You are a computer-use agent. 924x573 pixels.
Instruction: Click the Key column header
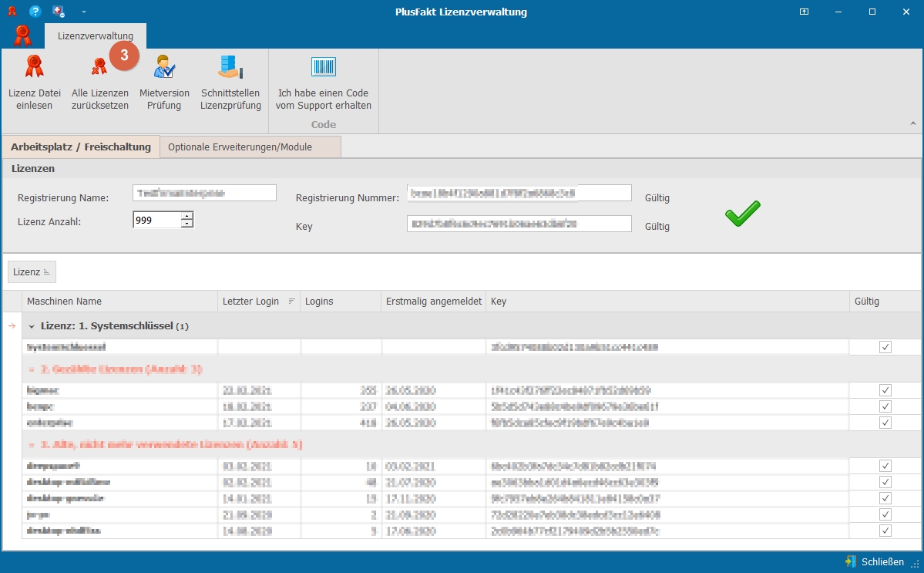point(667,302)
